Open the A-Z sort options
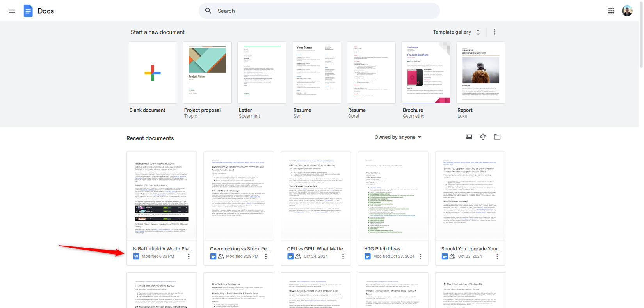The width and height of the screenshot is (644, 308). tap(483, 137)
